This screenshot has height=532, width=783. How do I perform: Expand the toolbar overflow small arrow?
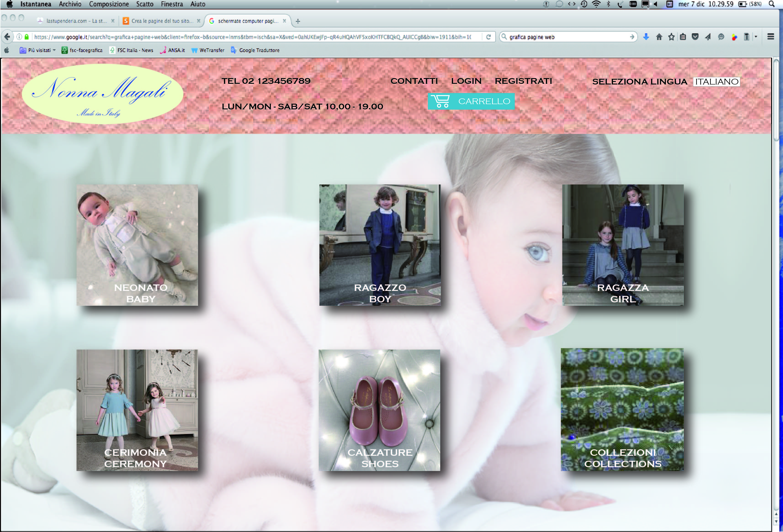click(x=756, y=37)
